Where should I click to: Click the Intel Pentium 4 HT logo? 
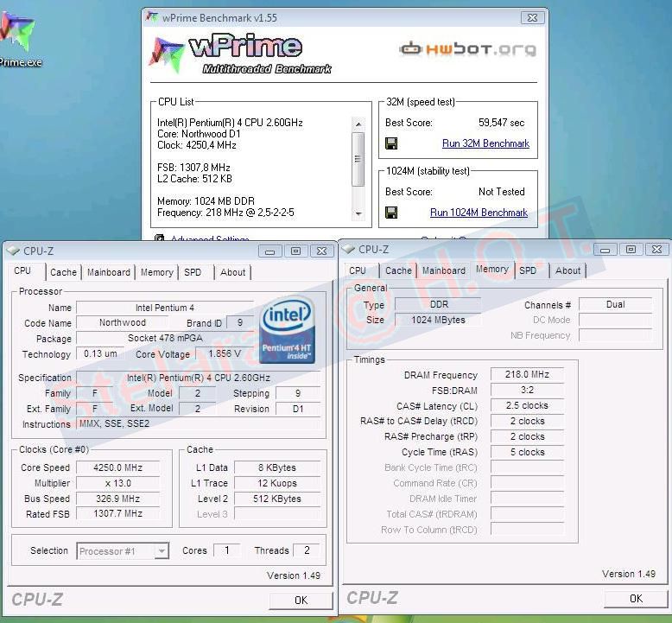pyautogui.click(x=287, y=329)
